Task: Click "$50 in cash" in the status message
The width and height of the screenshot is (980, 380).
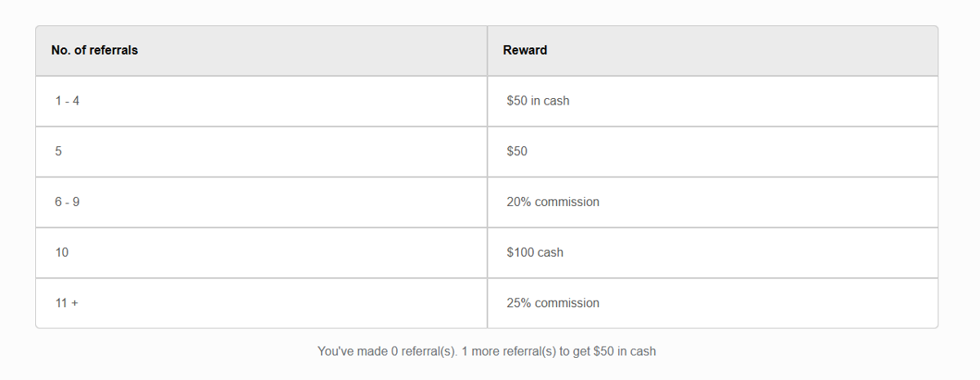Action: 625,351
